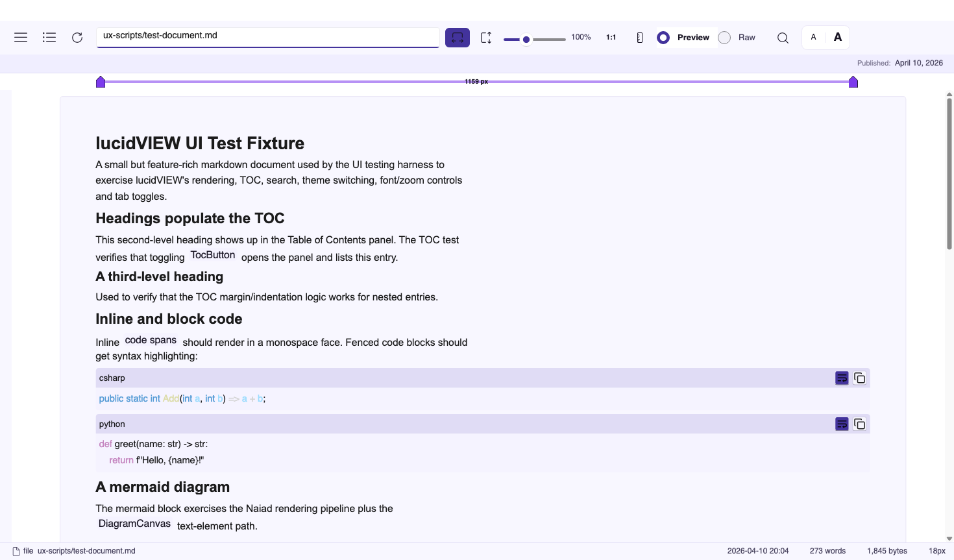Click the status bar path ux-scripts/test-document.md
This screenshot has width=954, height=560.
86,551
